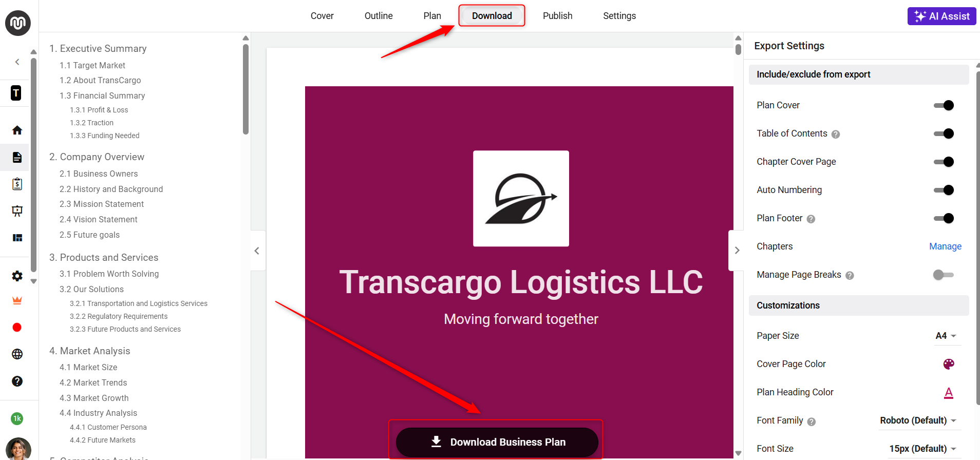
Task: Select 2.3 Mission Statement in outline
Action: (x=102, y=204)
